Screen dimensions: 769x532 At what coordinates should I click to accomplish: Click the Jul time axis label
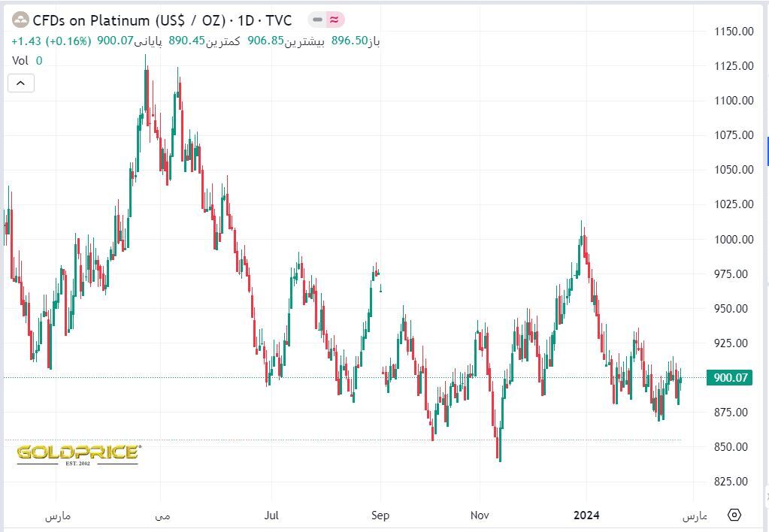click(x=271, y=515)
